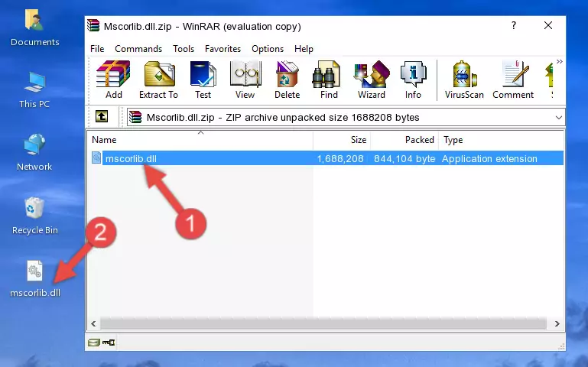Open the Comment tool
Viewport: 588px width, 367px height.
[x=513, y=80]
